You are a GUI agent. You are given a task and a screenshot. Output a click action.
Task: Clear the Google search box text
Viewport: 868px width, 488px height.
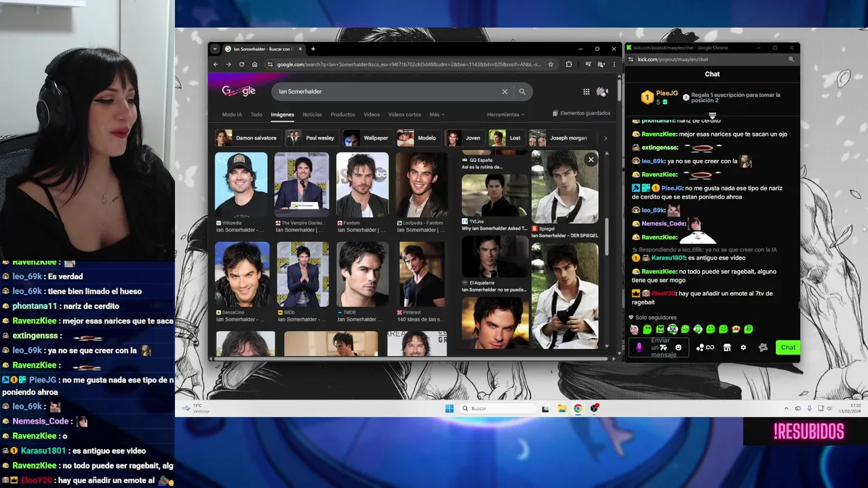505,91
